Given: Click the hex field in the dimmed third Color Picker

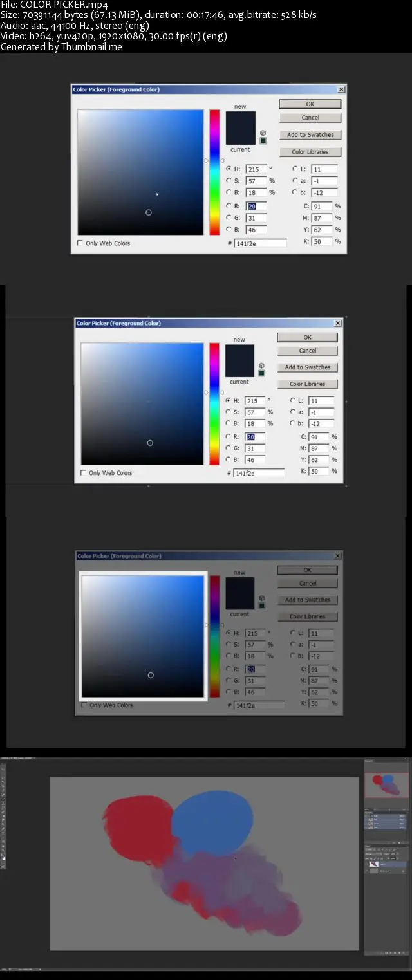Looking at the screenshot, I should coord(259,705).
